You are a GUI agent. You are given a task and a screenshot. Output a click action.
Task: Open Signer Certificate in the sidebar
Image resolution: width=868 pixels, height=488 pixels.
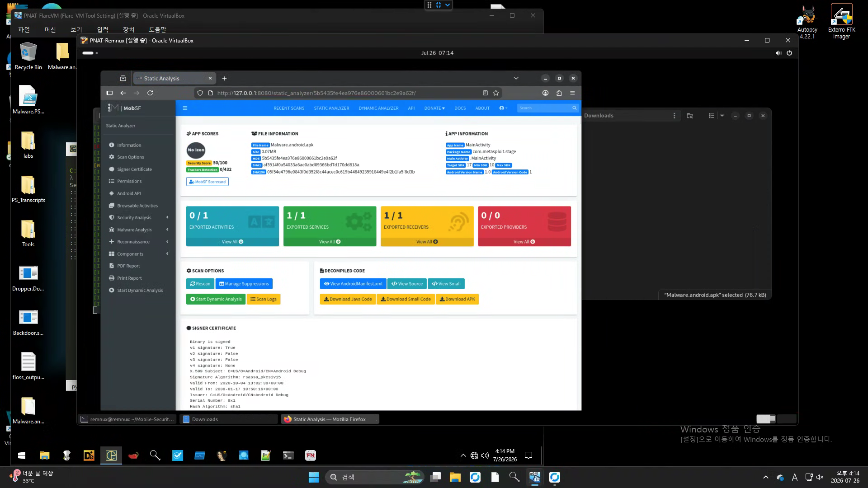tap(134, 169)
